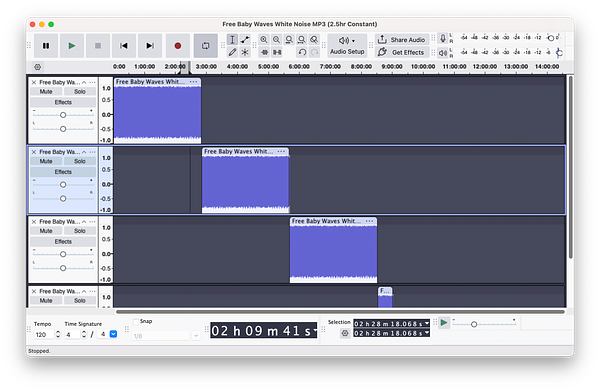This screenshot has width=600, height=391.
Task: Click the speaker playback meter icon
Action: pos(443,52)
